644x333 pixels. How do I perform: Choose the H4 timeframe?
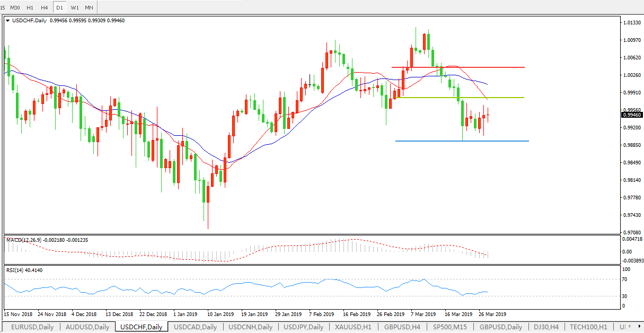click(x=45, y=7)
